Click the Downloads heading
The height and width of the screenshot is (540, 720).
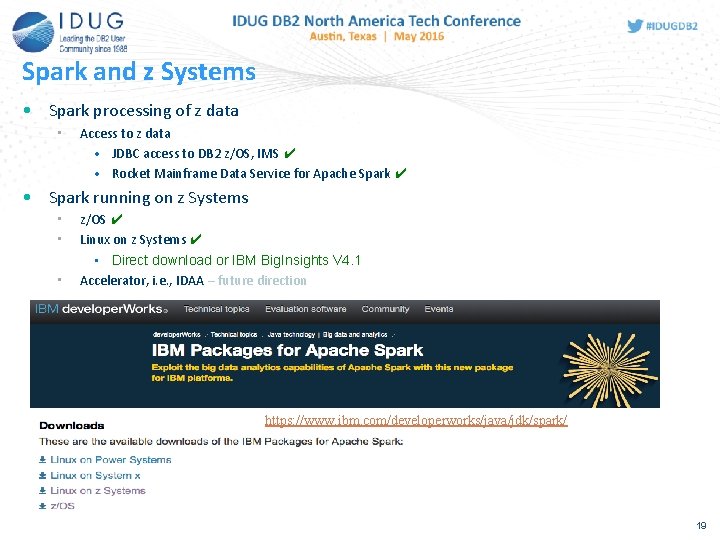click(72, 426)
